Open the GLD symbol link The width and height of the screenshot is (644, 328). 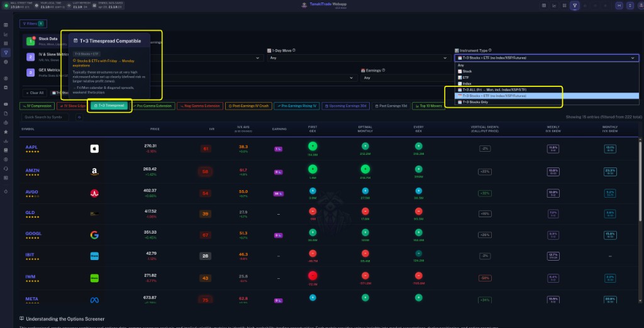coord(30,213)
